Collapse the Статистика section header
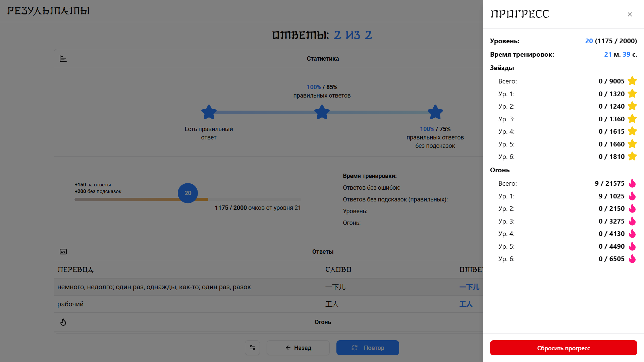Image resolution: width=644 pixels, height=362 pixels. pos(322,58)
